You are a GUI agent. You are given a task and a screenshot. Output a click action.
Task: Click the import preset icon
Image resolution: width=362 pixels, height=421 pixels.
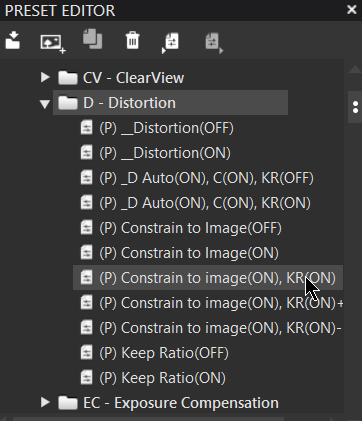(13, 40)
